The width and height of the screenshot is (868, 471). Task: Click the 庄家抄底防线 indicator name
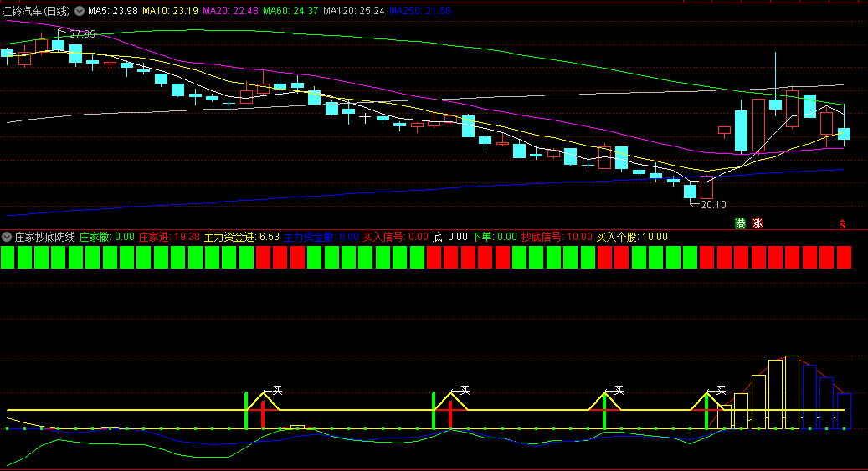pyautogui.click(x=45, y=237)
